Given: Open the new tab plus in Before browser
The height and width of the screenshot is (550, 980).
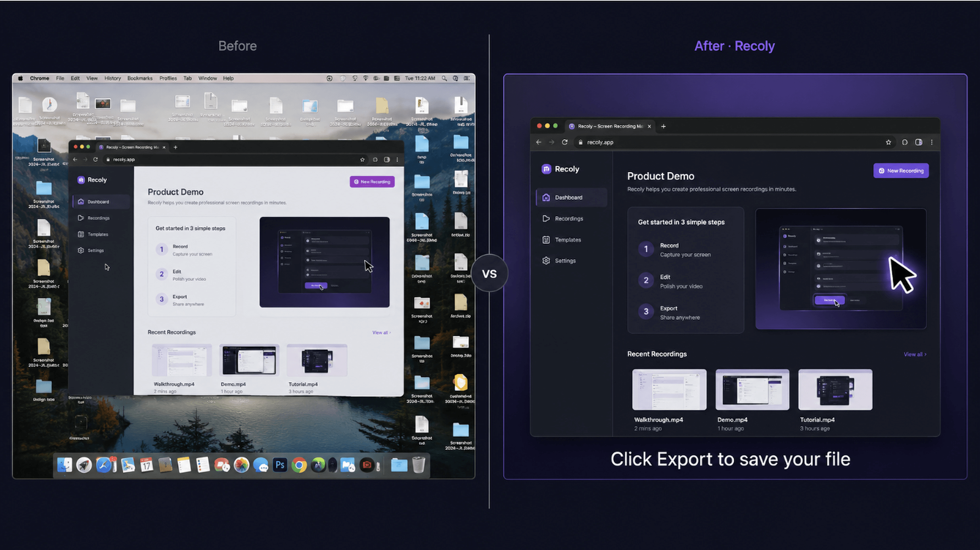Looking at the screenshot, I should (x=175, y=147).
